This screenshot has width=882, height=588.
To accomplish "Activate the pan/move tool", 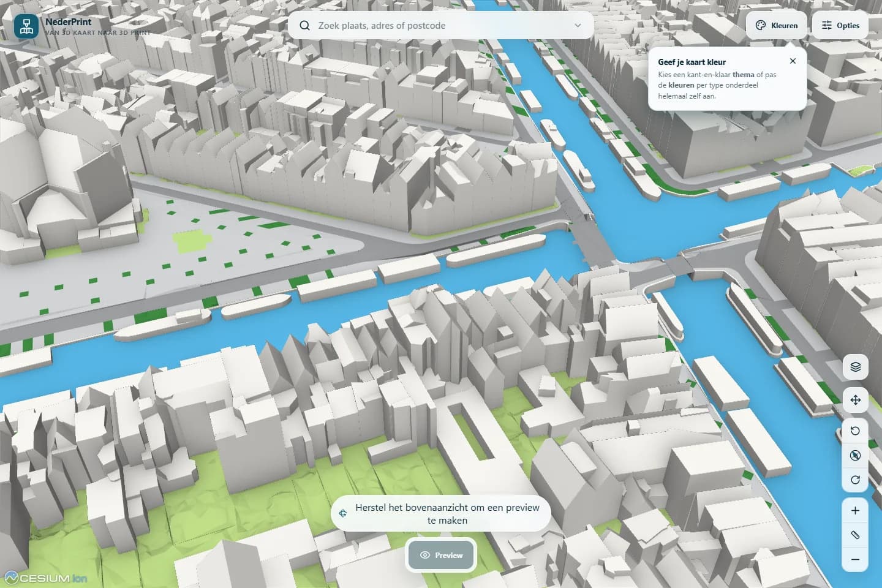I will pos(856,400).
